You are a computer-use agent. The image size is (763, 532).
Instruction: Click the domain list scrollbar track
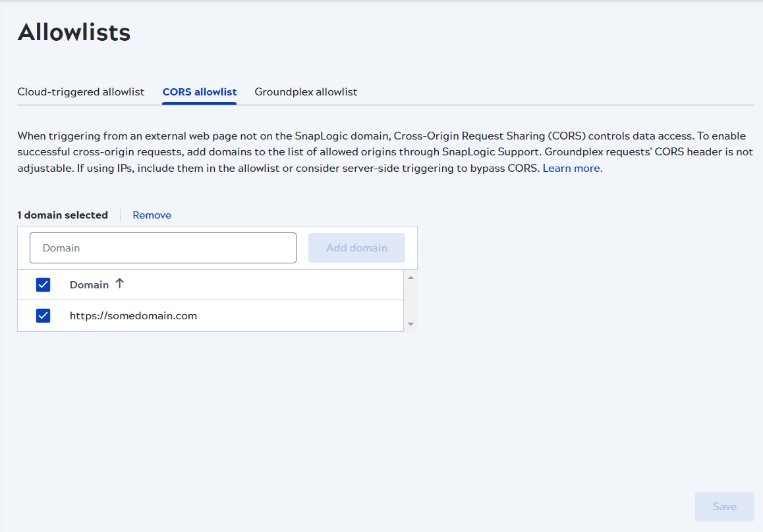point(410,300)
